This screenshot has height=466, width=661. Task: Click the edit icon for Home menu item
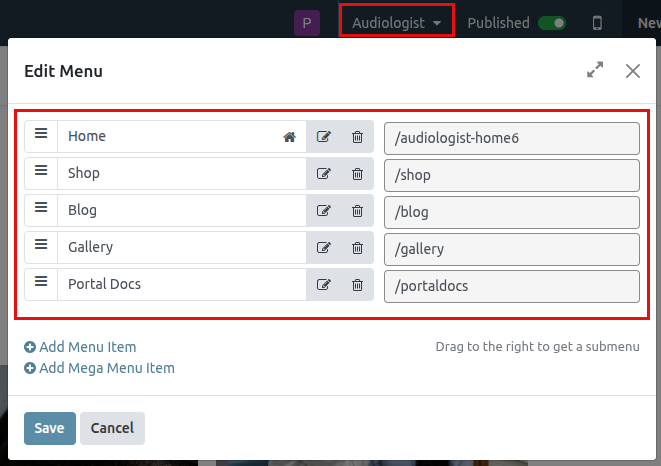pyautogui.click(x=324, y=137)
